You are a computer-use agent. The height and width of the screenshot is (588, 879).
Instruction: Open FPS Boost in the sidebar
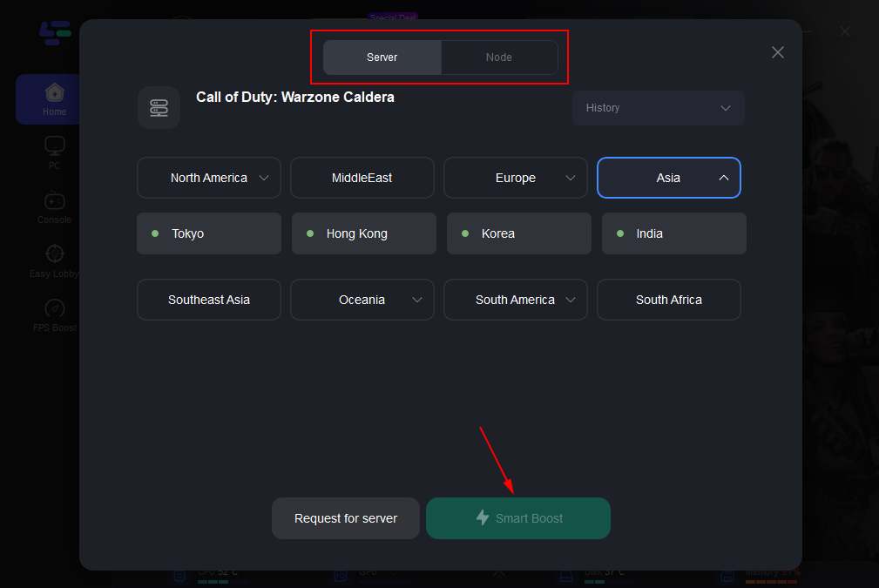click(54, 316)
